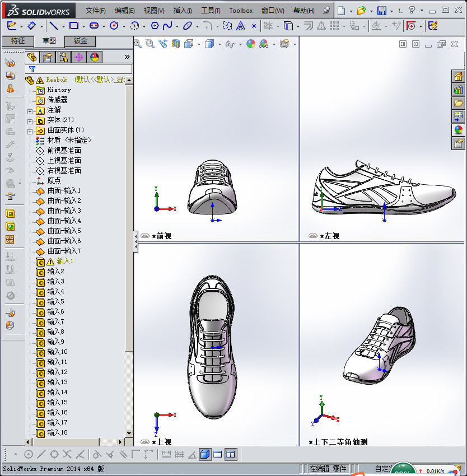Select the Line sketch tool
This screenshot has height=476, width=467.
[x=53, y=26]
